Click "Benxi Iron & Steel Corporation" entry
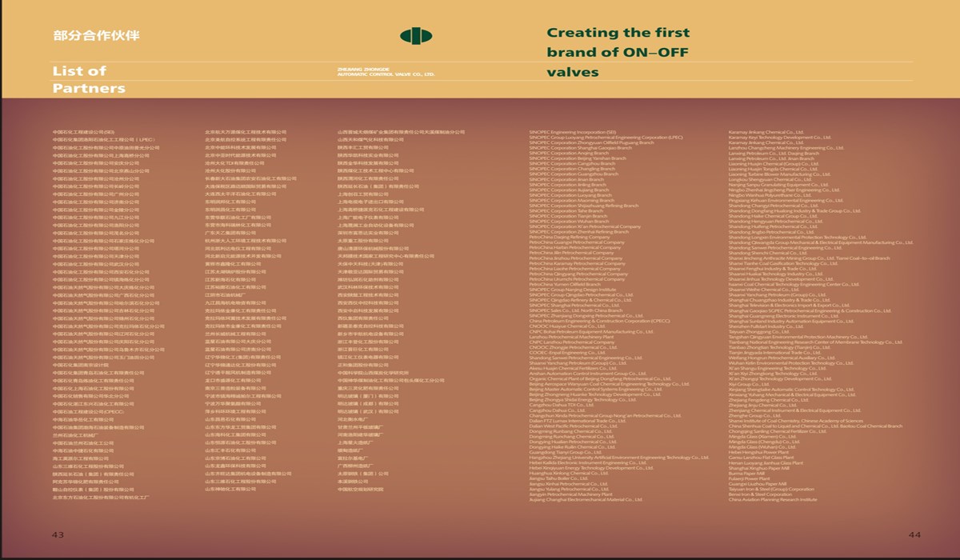 pyautogui.click(x=759, y=494)
